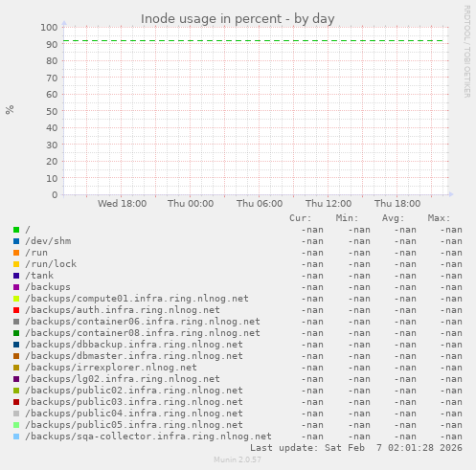Screen dimensions: 476x470
Task: Click the green swatch for /
Action: tap(16, 230)
